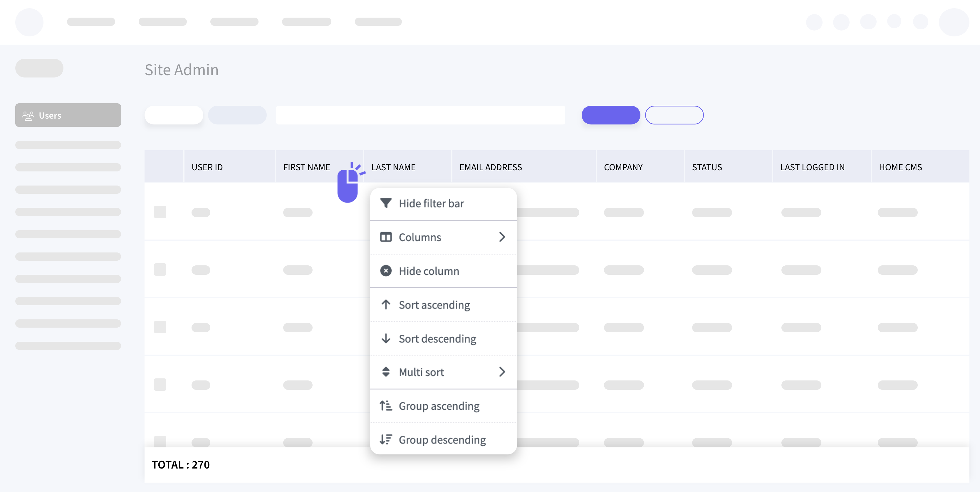Click into the wide search field above the table
This screenshot has width=980, height=492.
tap(420, 115)
